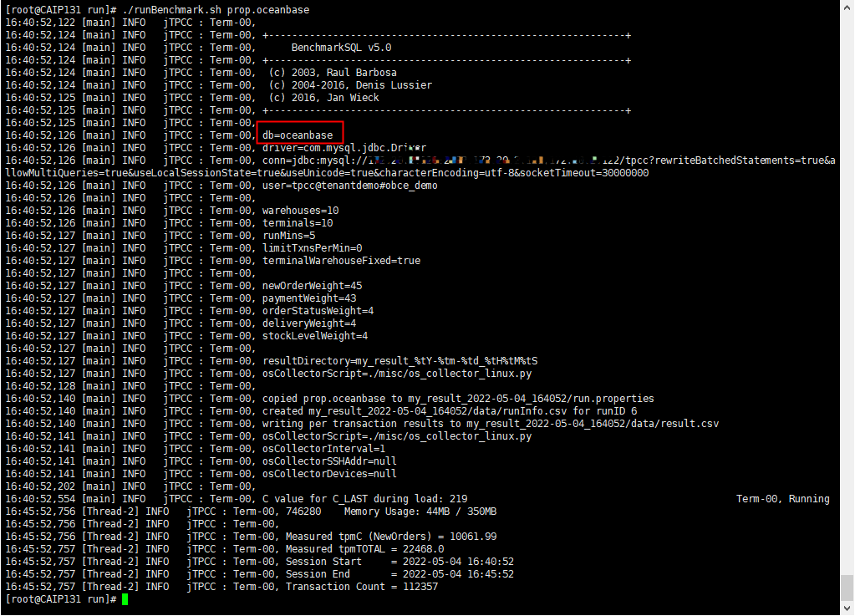Click the '(c) 2003, Raul Barbosa' line
The width and height of the screenshot is (855, 616).
(333, 73)
